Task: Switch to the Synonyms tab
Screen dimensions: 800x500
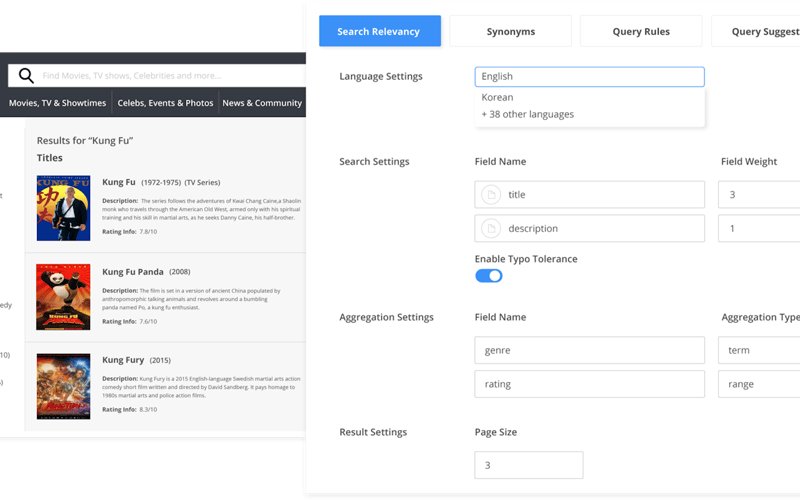Action: 511,31
